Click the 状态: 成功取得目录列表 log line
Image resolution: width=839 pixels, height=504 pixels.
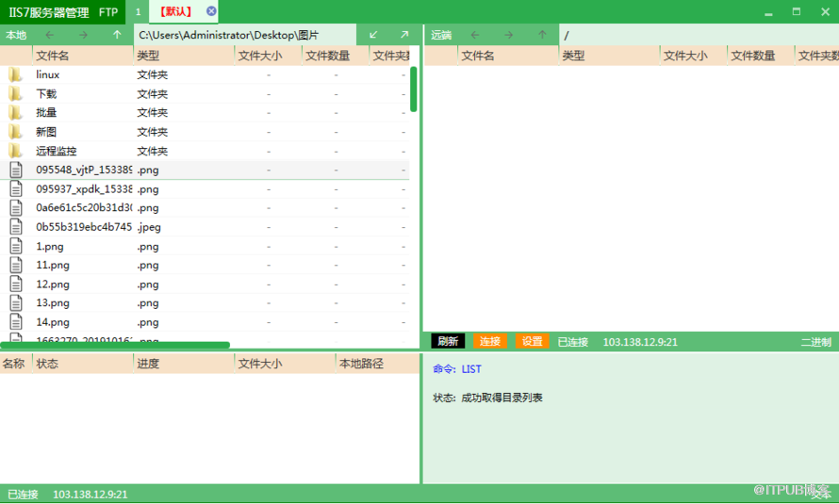(487, 398)
